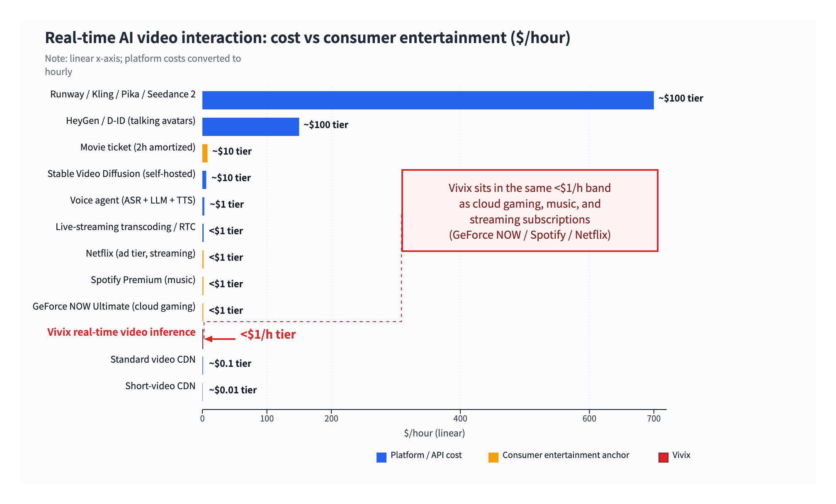Click the red Vivix legend swatch
836x504 pixels.
[663, 457]
